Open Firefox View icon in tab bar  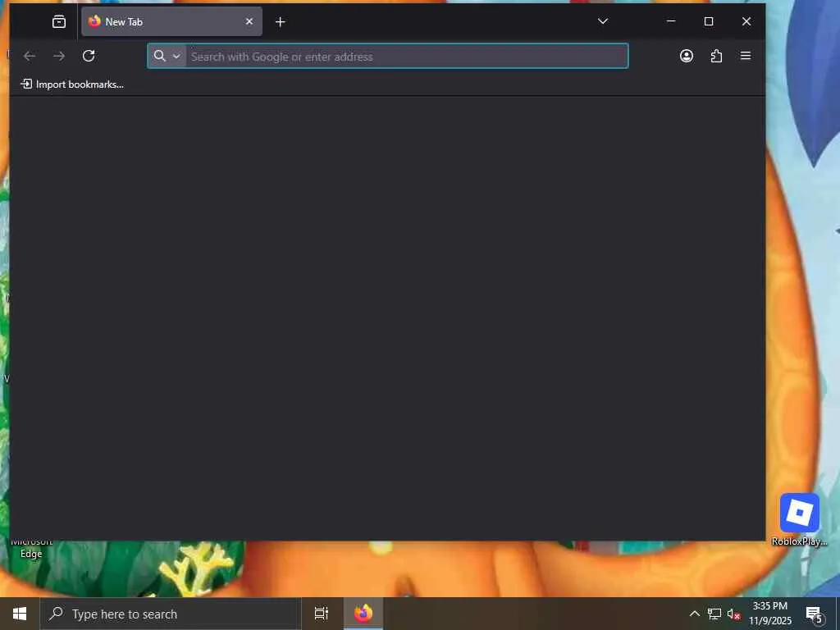pos(59,21)
